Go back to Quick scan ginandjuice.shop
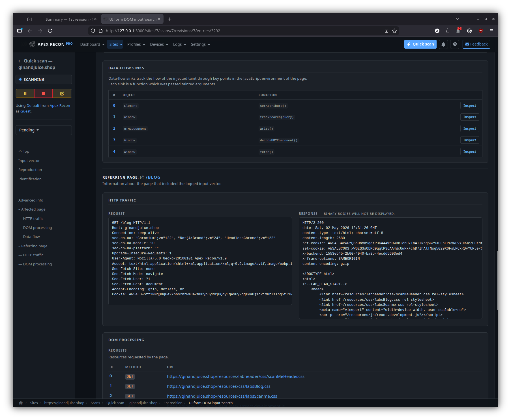 (x=37, y=64)
